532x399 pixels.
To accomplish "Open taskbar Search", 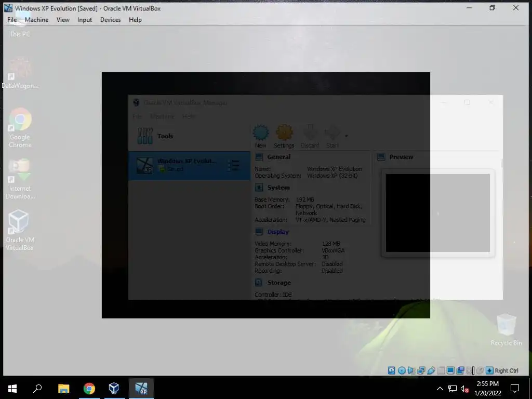I will [x=37, y=388].
